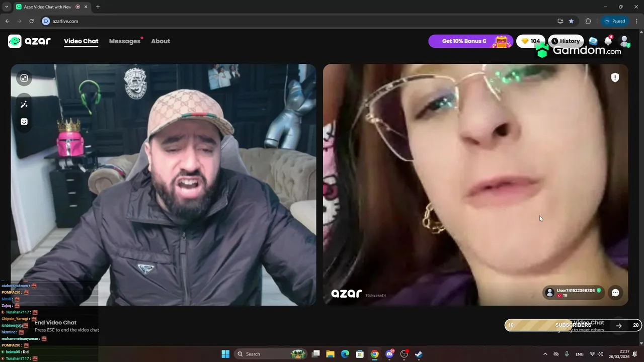
Task: Switch to the Messages tab
Action: coord(125,41)
